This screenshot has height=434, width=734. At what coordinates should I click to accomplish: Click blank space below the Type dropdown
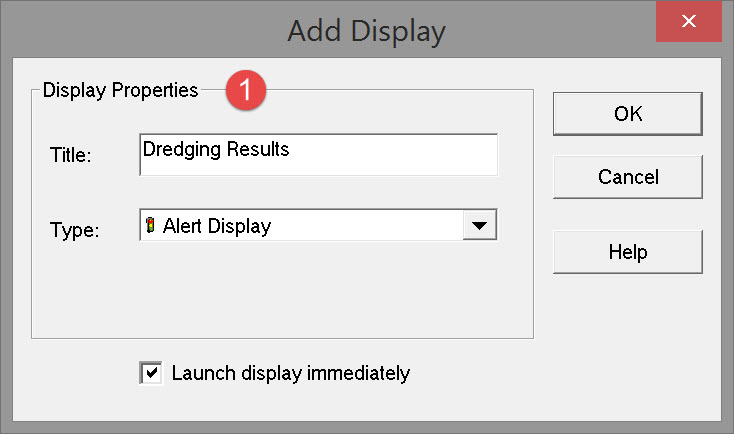pyautogui.click(x=300, y=290)
